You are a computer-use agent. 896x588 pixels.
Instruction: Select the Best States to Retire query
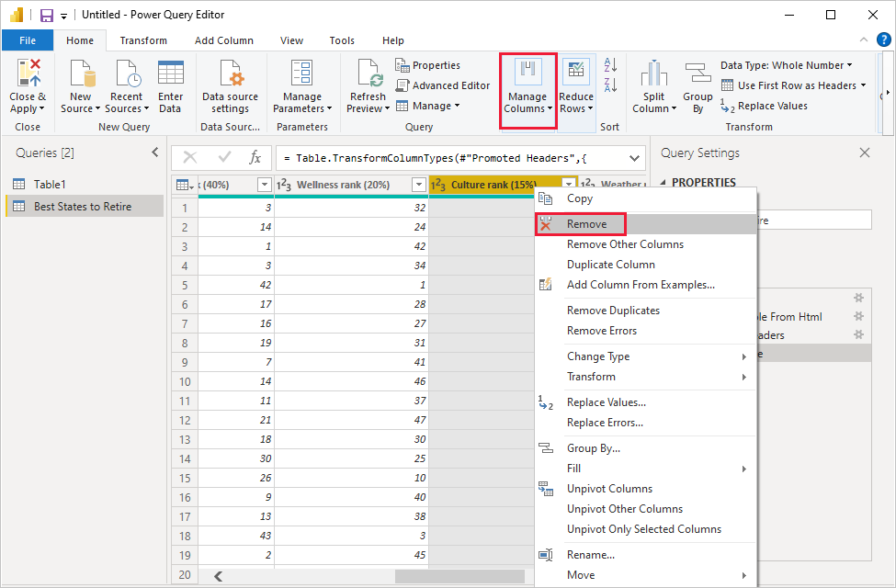click(x=85, y=207)
